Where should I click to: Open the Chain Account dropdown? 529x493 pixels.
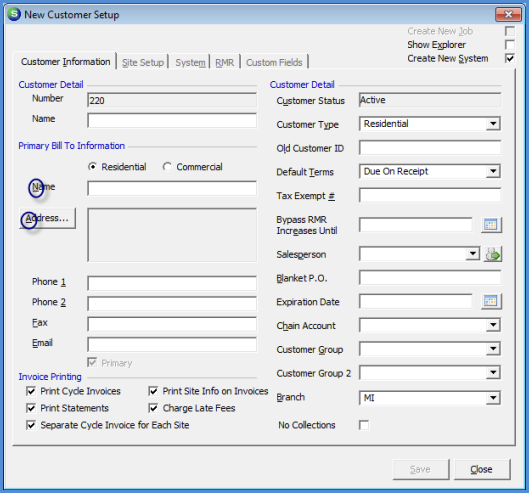(493, 325)
